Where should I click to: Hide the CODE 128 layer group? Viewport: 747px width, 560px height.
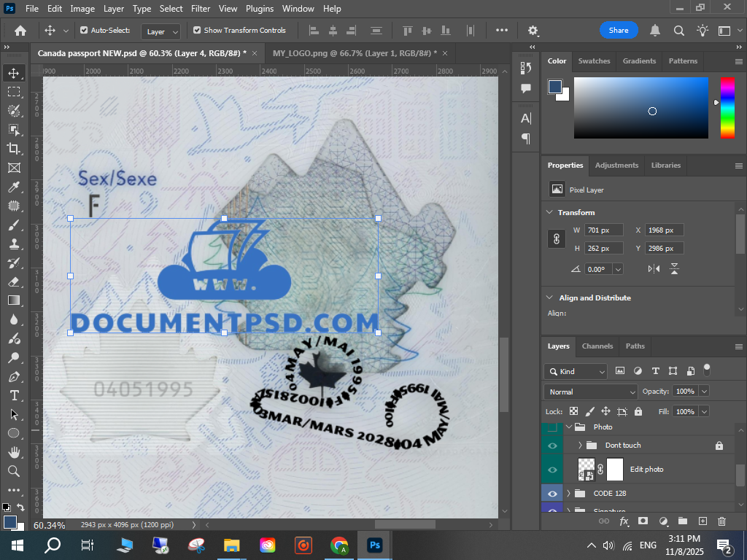point(552,494)
